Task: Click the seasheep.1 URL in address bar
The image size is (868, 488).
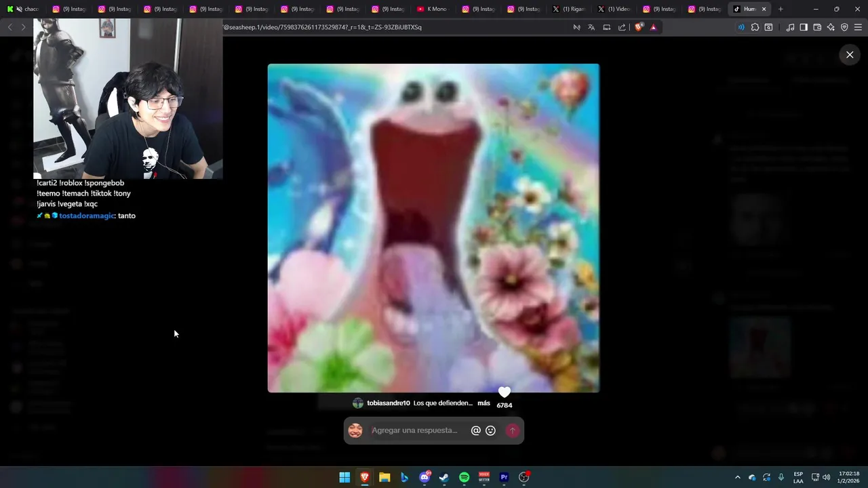Action: click(322, 27)
